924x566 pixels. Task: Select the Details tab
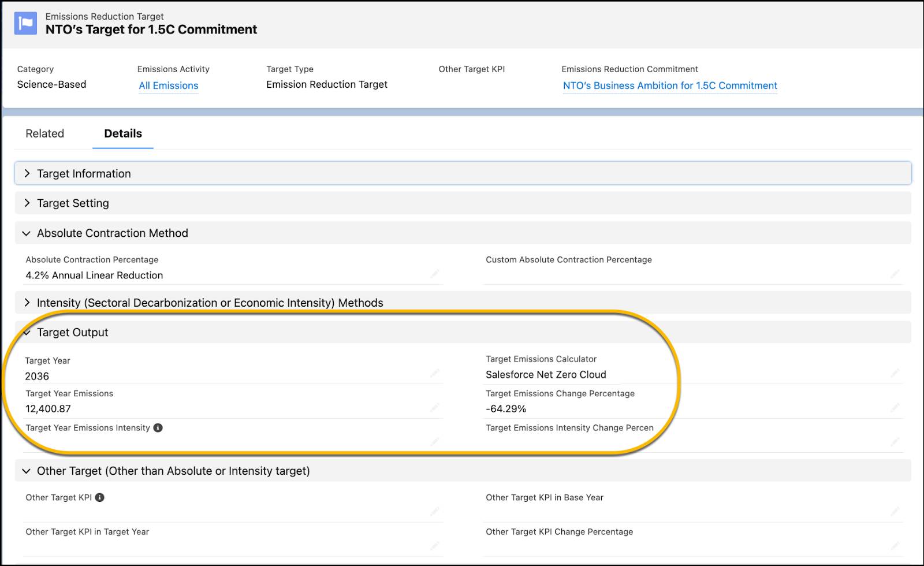click(x=123, y=133)
